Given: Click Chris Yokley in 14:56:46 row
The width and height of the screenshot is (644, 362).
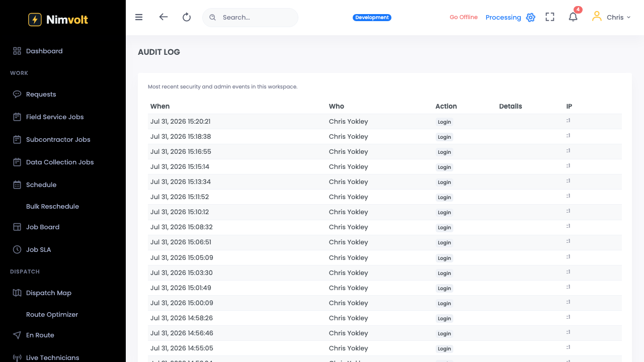Looking at the screenshot, I should (348, 333).
